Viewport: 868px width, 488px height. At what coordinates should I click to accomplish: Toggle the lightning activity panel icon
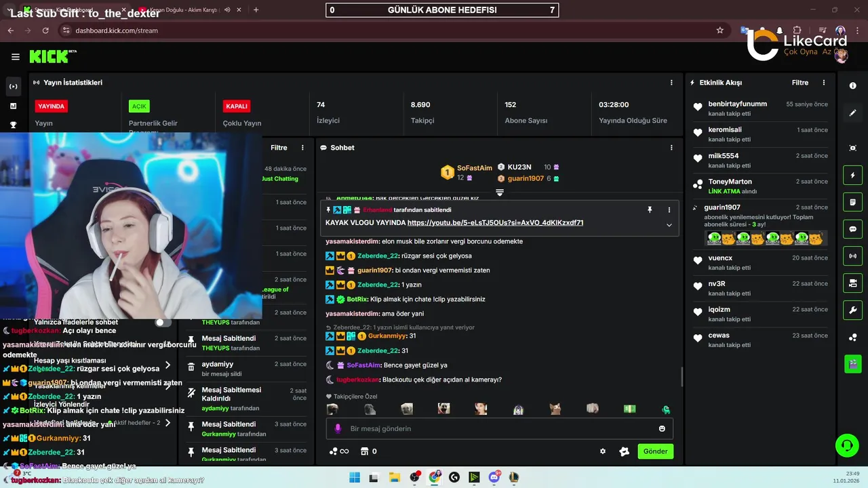pos(852,176)
